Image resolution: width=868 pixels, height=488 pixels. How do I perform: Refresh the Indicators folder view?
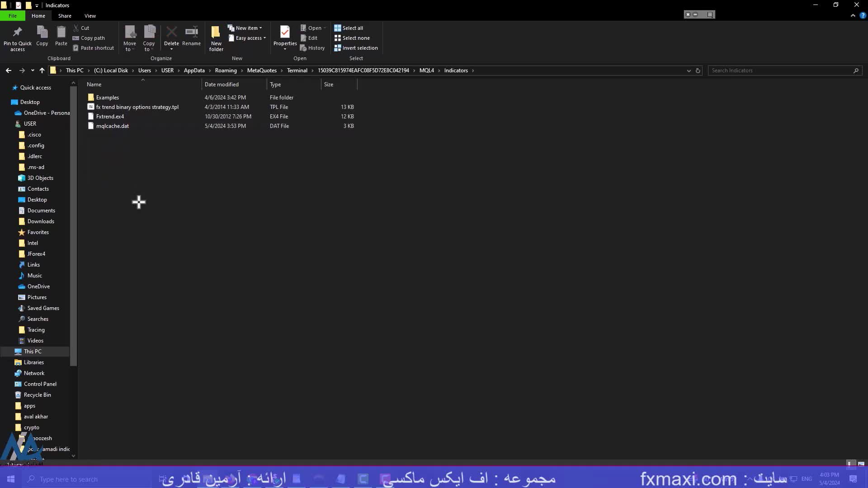point(698,70)
